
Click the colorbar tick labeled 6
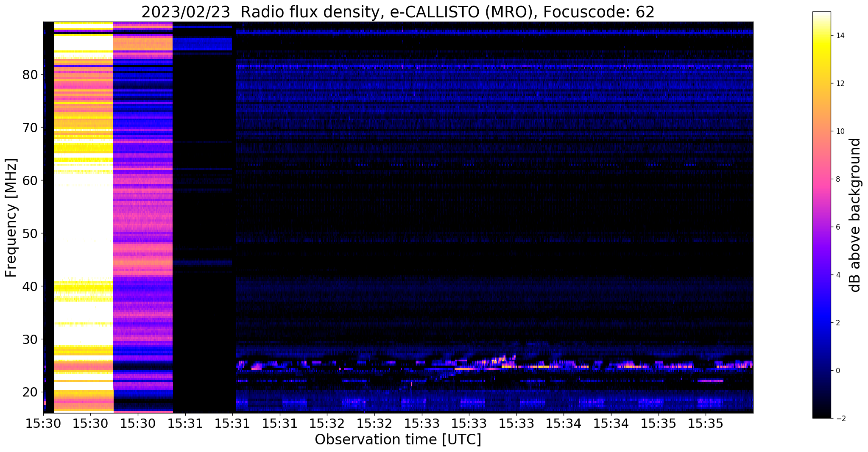point(837,227)
